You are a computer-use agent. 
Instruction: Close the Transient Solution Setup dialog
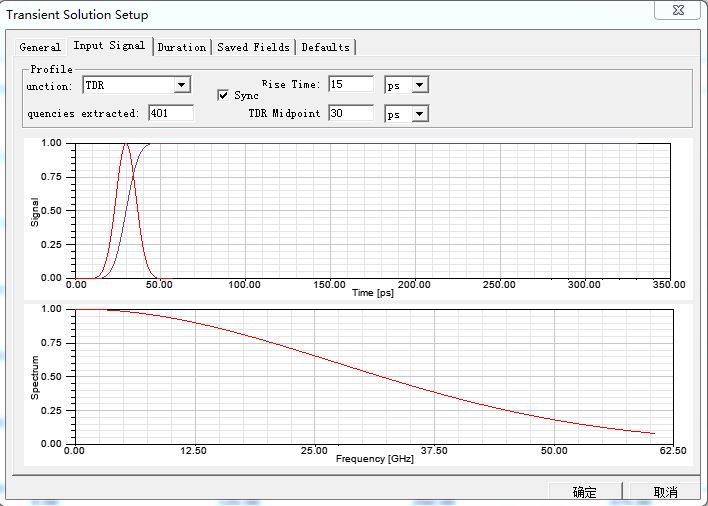coord(677,10)
